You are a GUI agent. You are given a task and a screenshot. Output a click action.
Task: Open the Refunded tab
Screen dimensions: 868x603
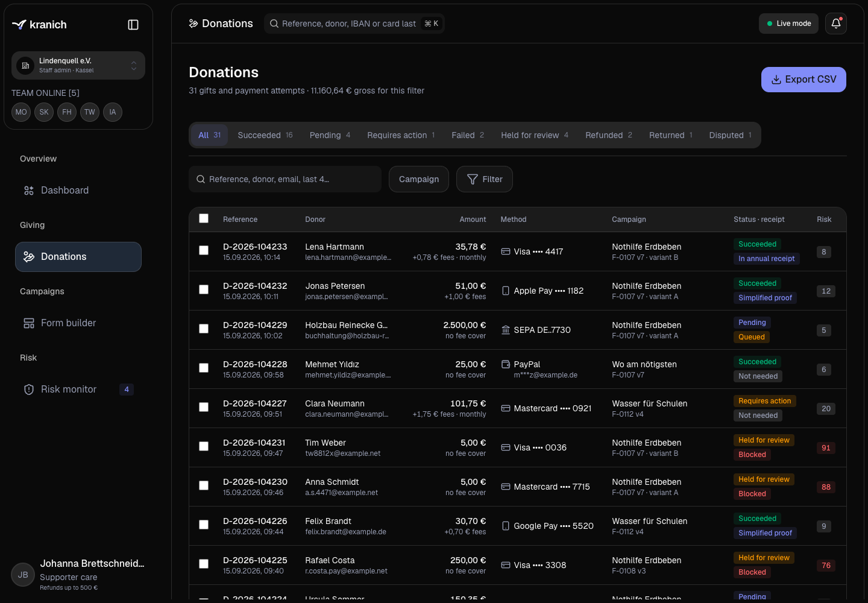(x=609, y=135)
